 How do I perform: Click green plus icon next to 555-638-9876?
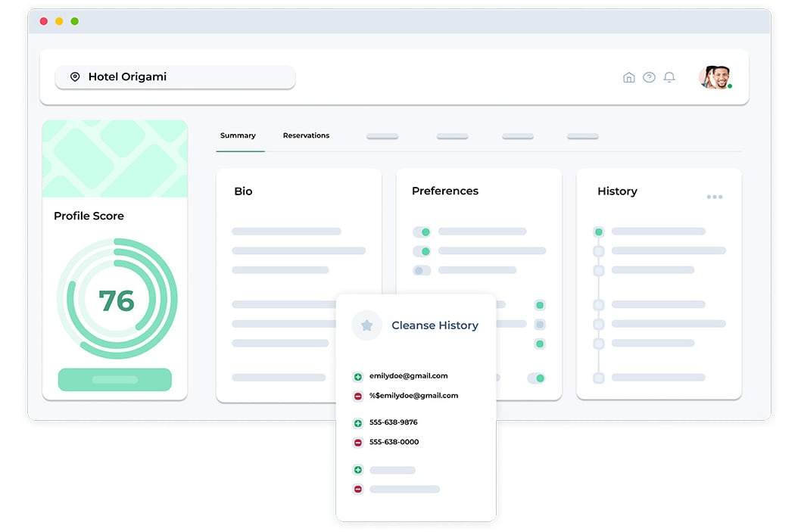358,423
